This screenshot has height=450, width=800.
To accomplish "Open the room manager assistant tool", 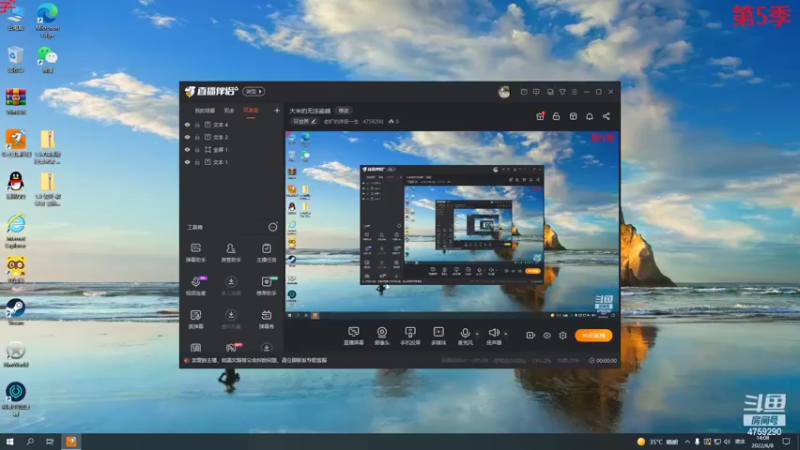I will click(x=231, y=253).
